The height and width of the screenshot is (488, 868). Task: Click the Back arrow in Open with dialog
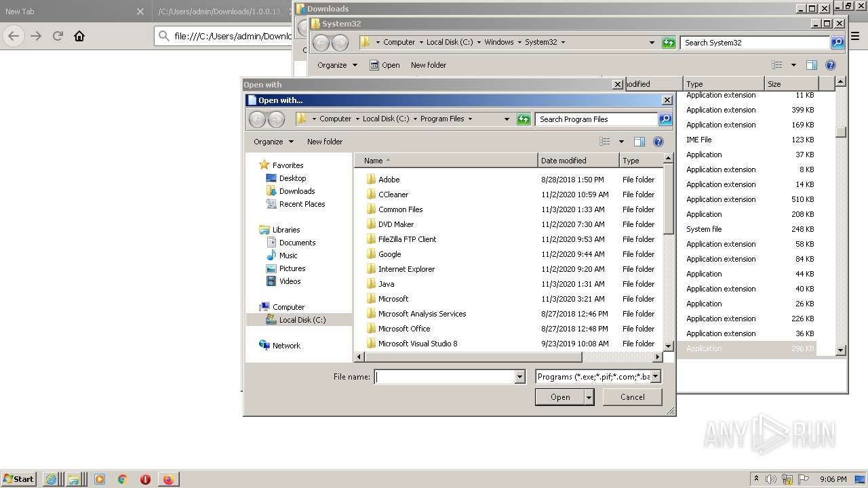click(257, 119)
